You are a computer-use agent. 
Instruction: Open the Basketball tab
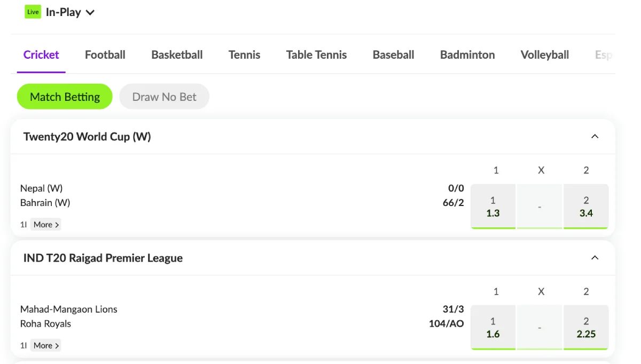point(177,55)
